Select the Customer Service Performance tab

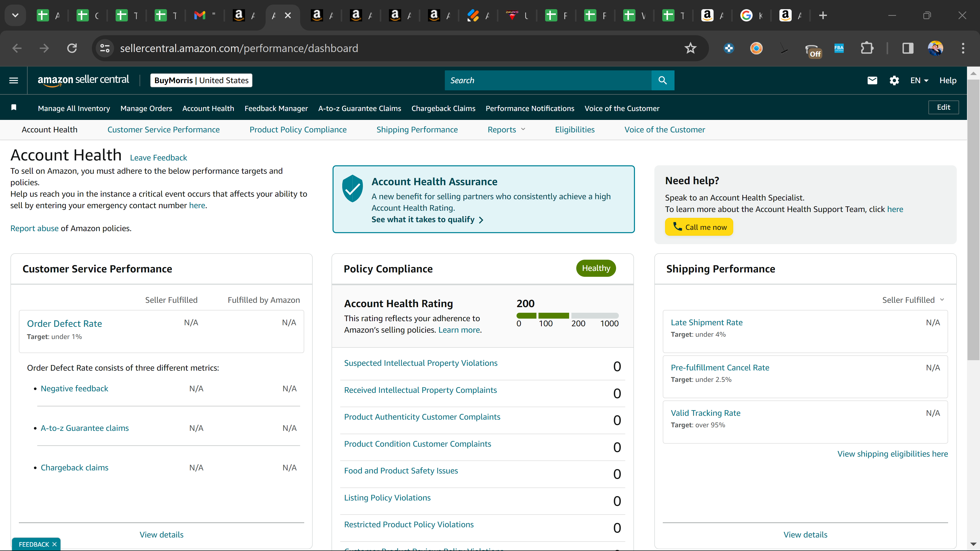[164, 130]
